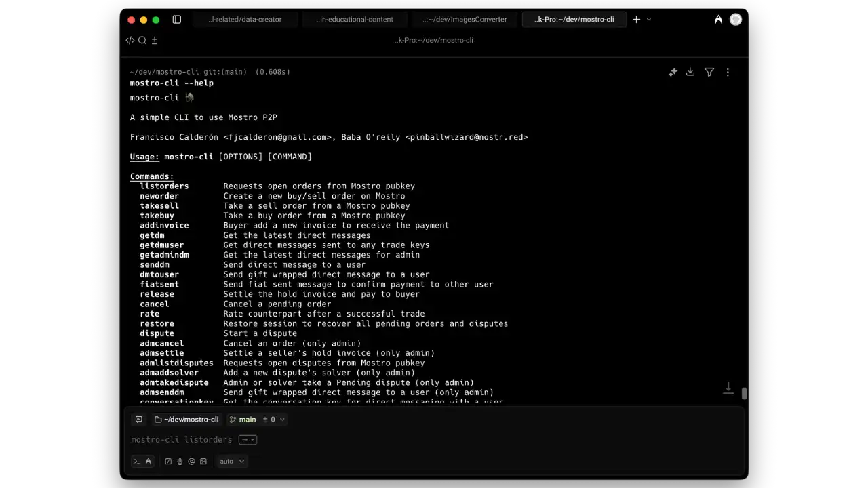Open the ImagesConverter terminal tab
The width and height of the screenshot is (868, 488).
tap(465, 20)
